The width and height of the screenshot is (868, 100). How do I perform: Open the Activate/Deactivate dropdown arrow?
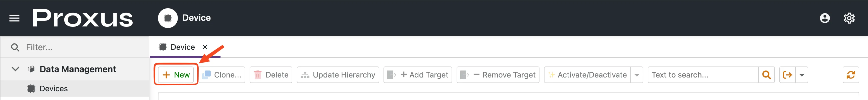coord(636,75)
